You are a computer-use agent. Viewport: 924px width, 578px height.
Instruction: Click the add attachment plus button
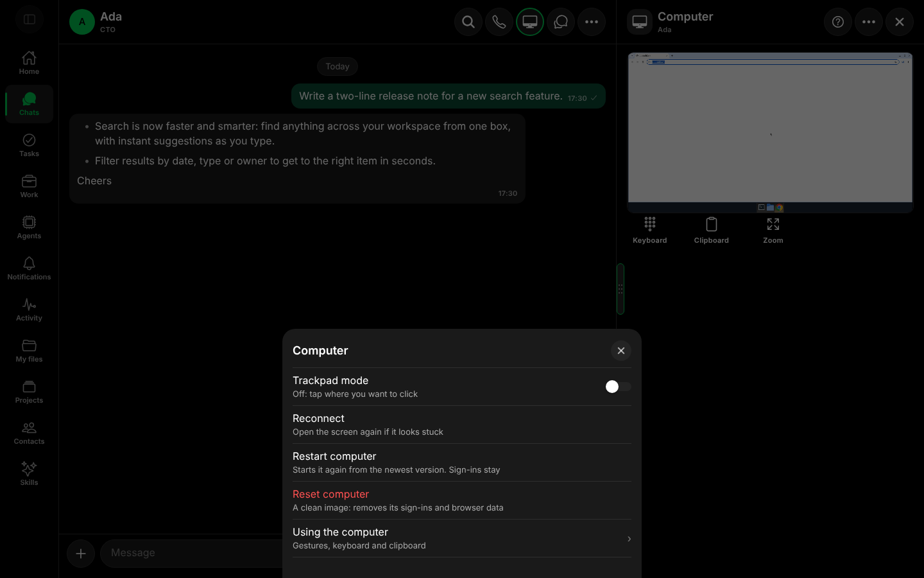pos(81,554)
